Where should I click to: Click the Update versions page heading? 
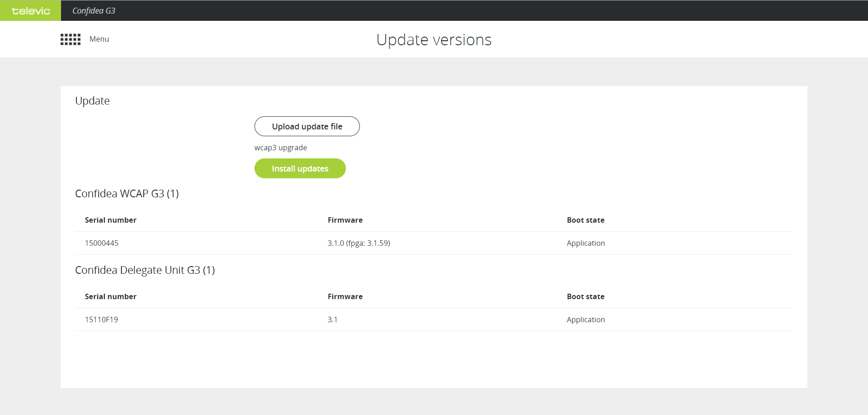click(x=434, y=40)
